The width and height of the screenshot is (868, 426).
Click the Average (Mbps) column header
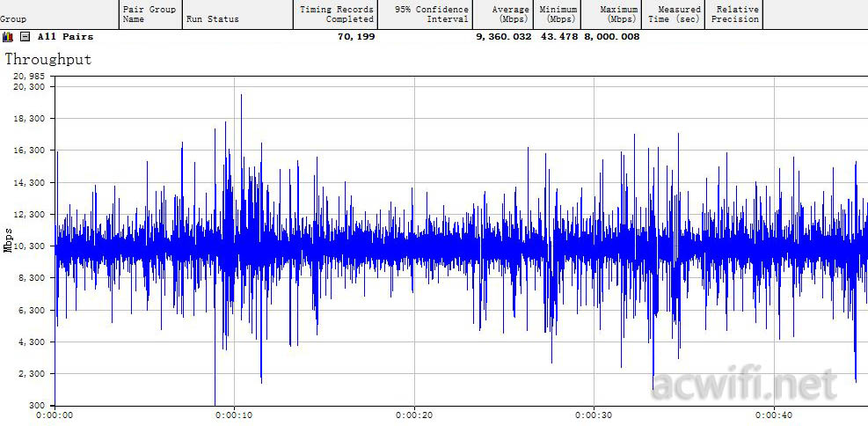pos(503,14)
